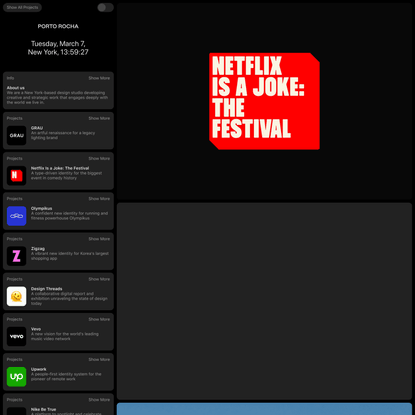Screen dimensions: 415x415
Task: Toggle the Show All Projects switch
Action: click(105, 7)
